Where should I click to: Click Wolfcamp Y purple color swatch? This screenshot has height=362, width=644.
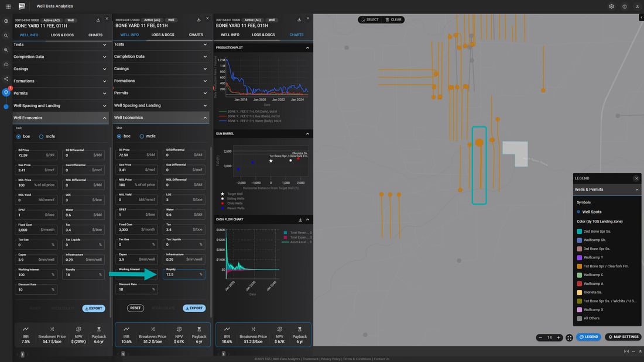coord(579,258)
